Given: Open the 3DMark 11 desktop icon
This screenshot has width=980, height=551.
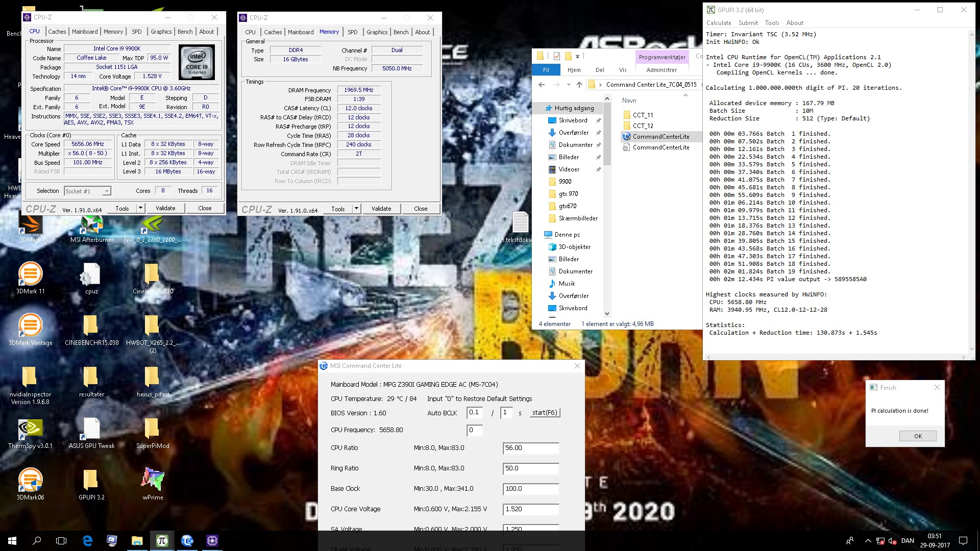Looking at the screenshot, I should click(x=30, y=278).
